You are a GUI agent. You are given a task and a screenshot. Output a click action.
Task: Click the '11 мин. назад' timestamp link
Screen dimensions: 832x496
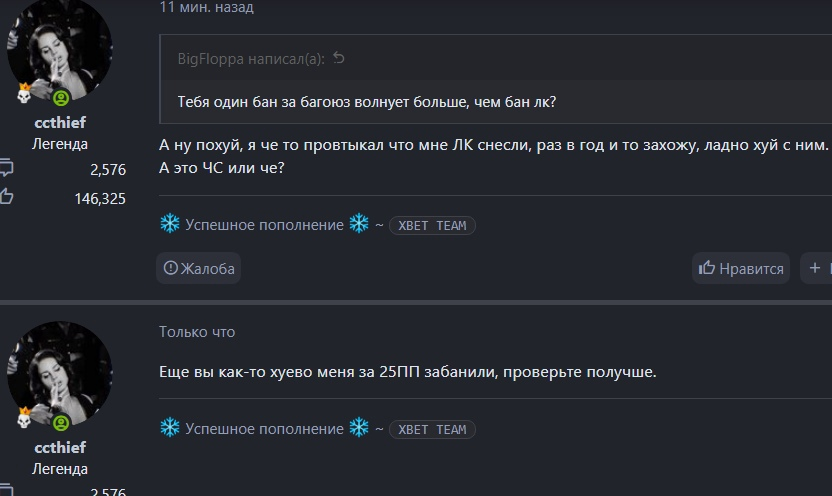point(206,8)
